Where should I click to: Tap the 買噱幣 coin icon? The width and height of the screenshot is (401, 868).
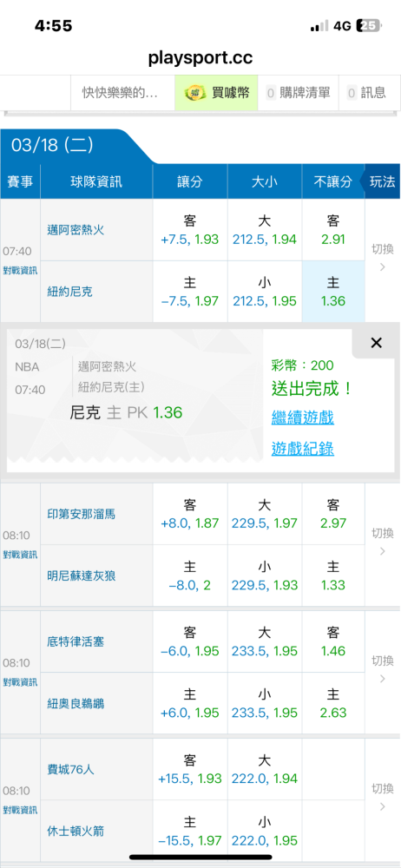tap(193, 93)
